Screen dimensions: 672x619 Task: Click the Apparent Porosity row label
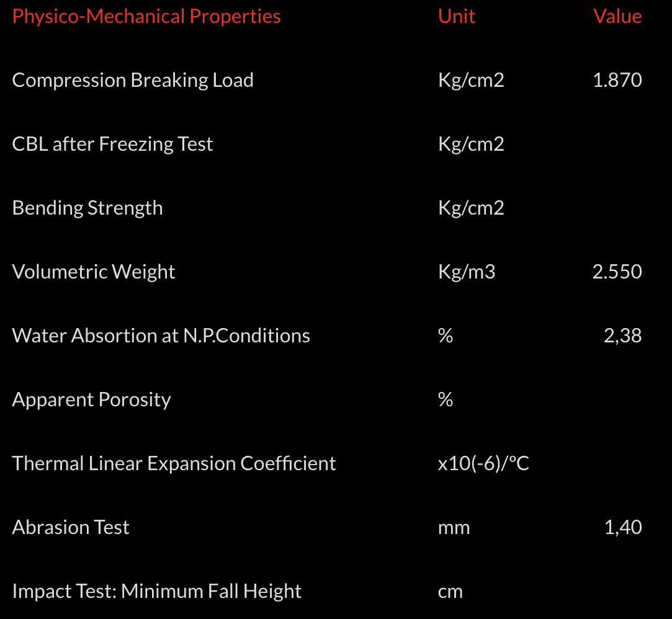91,399
